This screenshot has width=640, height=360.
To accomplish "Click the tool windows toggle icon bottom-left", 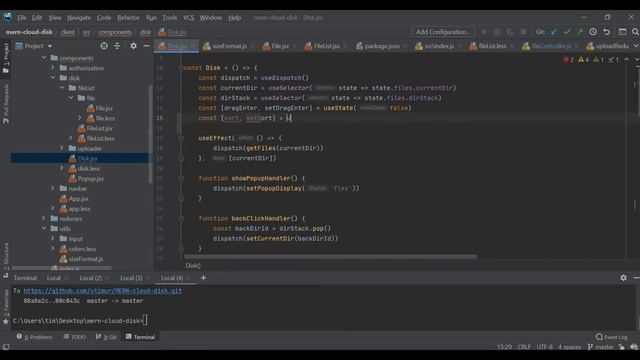I will (x=6, y=347).
